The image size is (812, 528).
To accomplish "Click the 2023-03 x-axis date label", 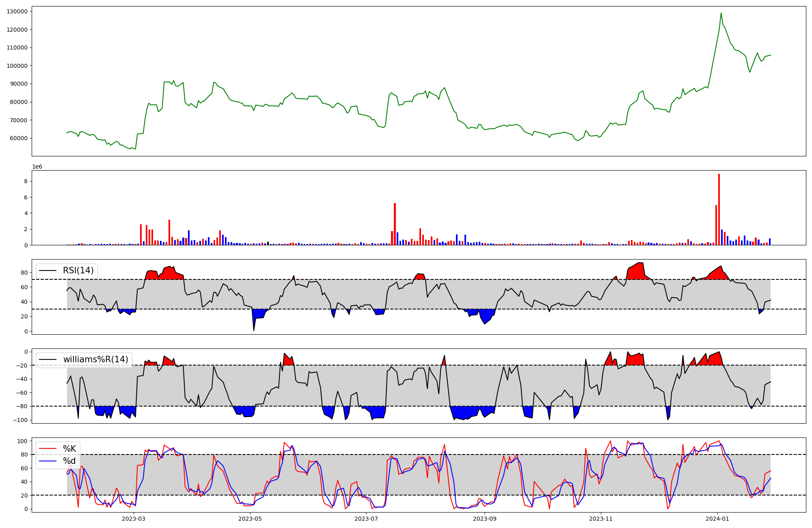I will point(134,519).
